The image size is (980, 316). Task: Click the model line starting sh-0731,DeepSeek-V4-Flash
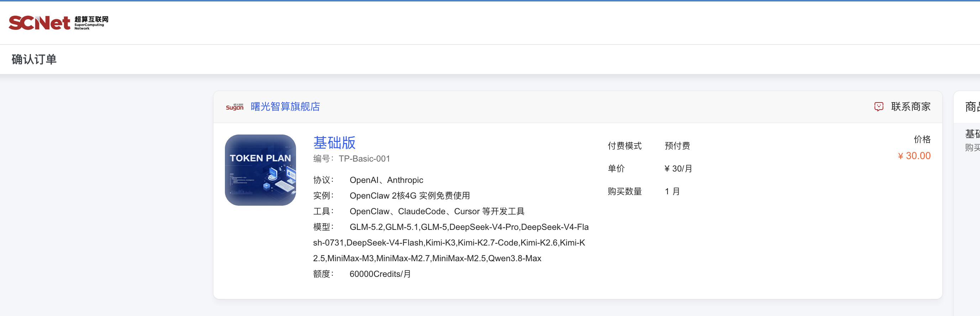(449, 243)
